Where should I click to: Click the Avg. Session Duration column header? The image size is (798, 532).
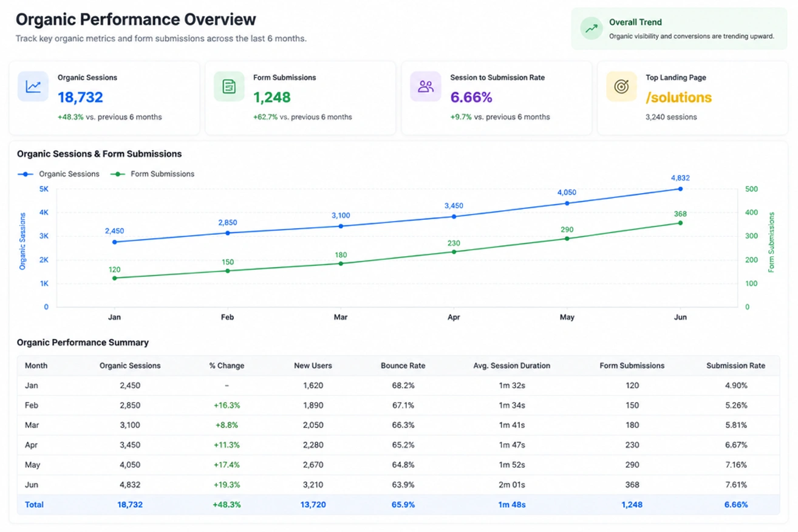click(511, 366)
